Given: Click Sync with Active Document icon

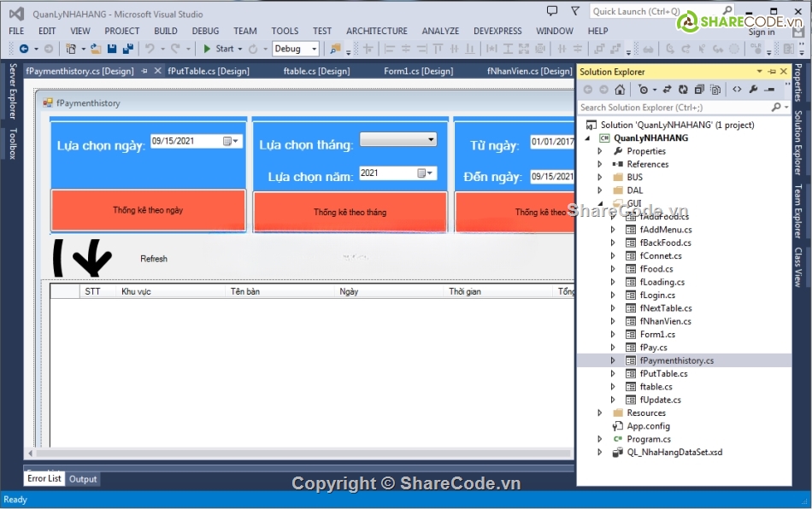Looking at the screenshot, I should pyautogui.click(x=667, y=90).
